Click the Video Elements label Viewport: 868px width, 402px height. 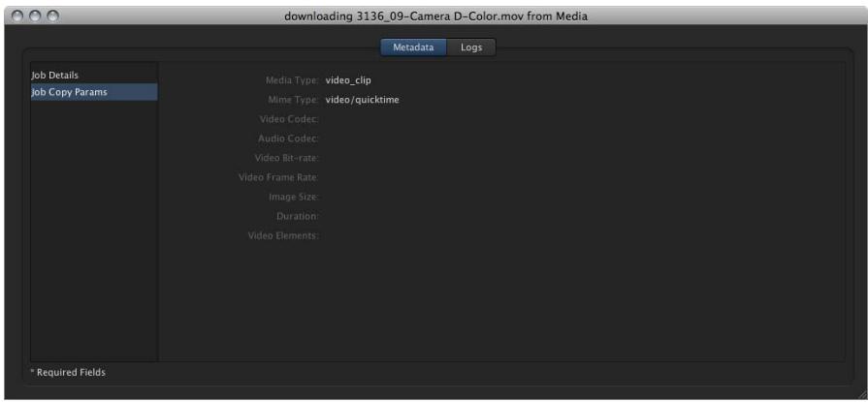[x=283, y=235]
